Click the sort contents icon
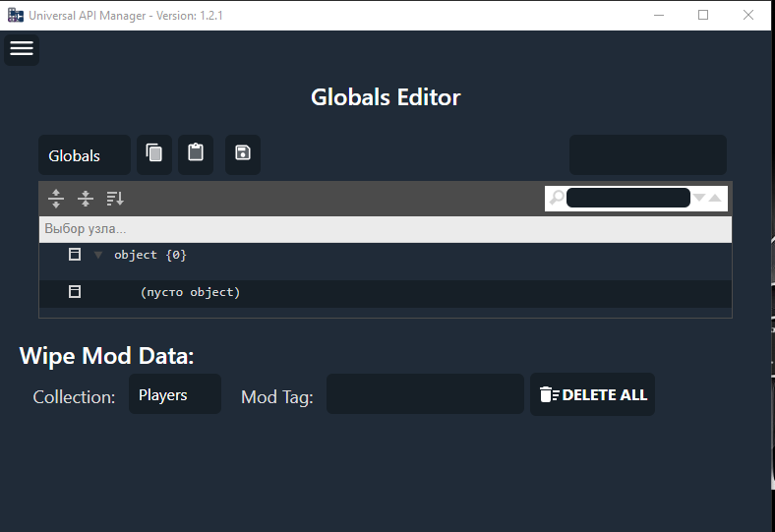Viewport: 775px width, 532px height. pyautogui.click(x=115, y=199)
